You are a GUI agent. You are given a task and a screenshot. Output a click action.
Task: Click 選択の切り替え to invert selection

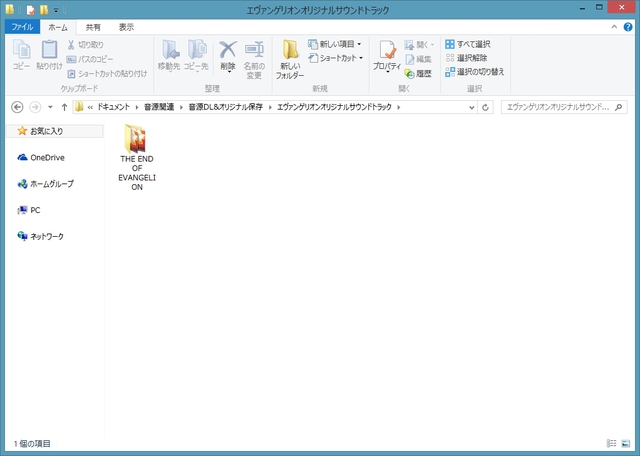click(475, 72)
